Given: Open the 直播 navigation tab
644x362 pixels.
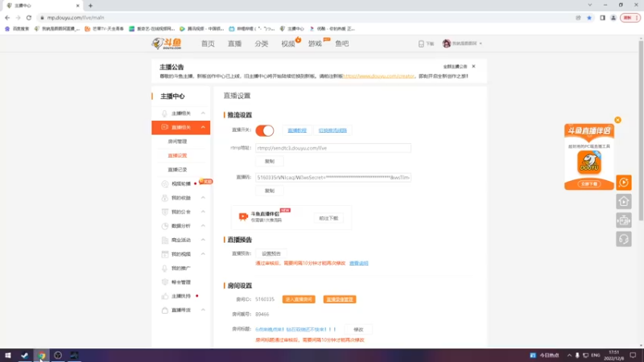Looking at the screenshot, I should pyautogui.click(x=234, y=43).
